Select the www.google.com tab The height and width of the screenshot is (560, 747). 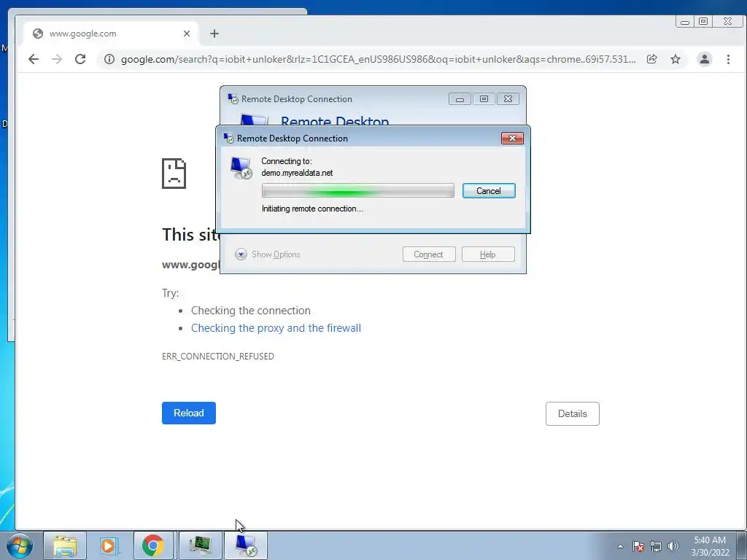tap(112, 34)
